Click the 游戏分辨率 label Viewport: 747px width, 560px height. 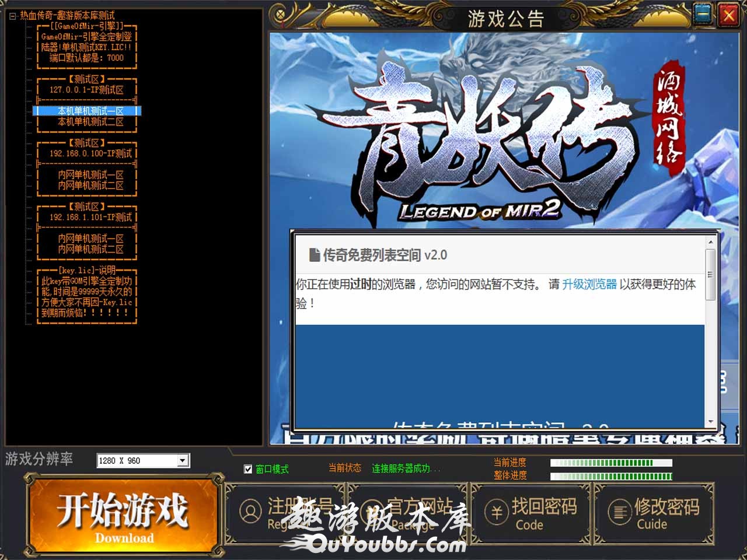pos(39,459)
